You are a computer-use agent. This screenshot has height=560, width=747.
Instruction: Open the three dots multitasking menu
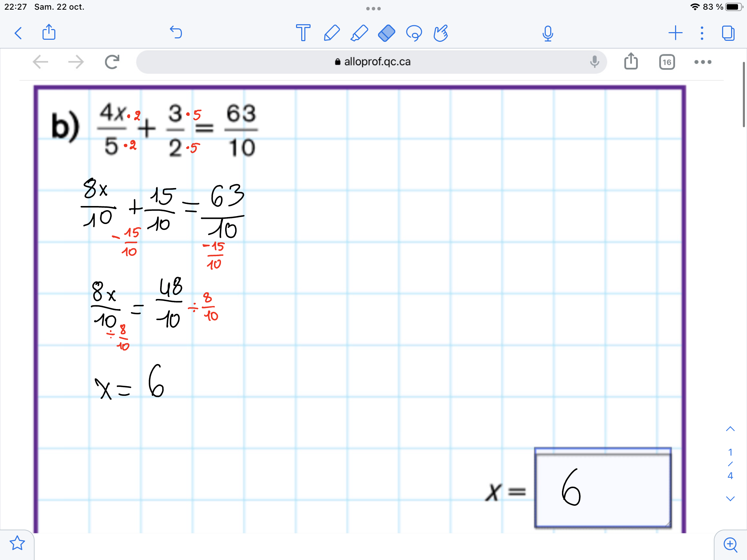(373, 8)
